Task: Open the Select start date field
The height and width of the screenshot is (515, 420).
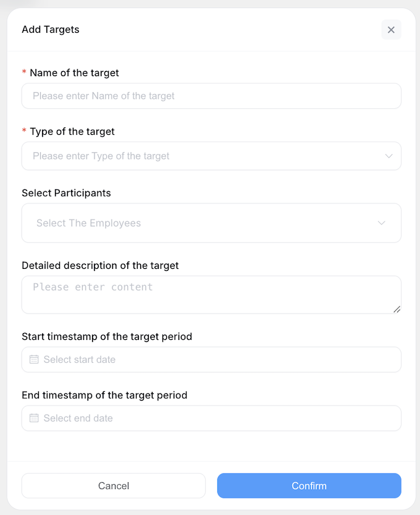Action: 211,359
